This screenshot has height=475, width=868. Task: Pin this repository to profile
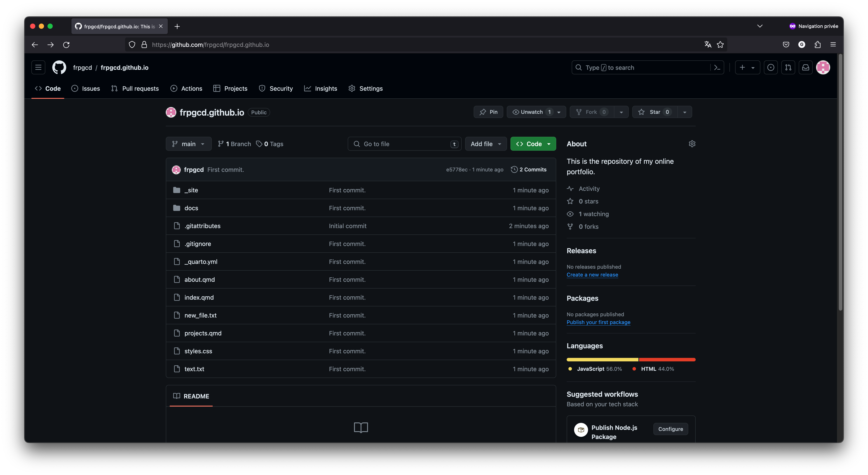pyautogui.click(x=488, y=112)
